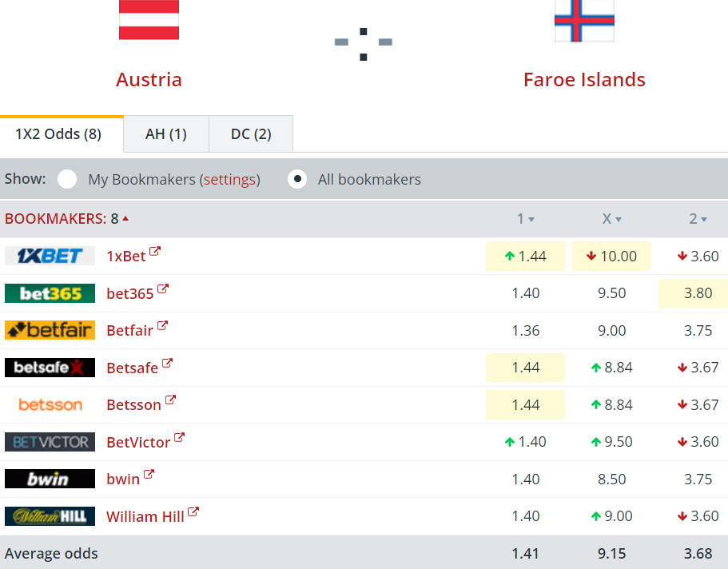Sort by column X draw odds
This screenshot has height=569, width=728.
pyautogui.click(x=611, y=219)
